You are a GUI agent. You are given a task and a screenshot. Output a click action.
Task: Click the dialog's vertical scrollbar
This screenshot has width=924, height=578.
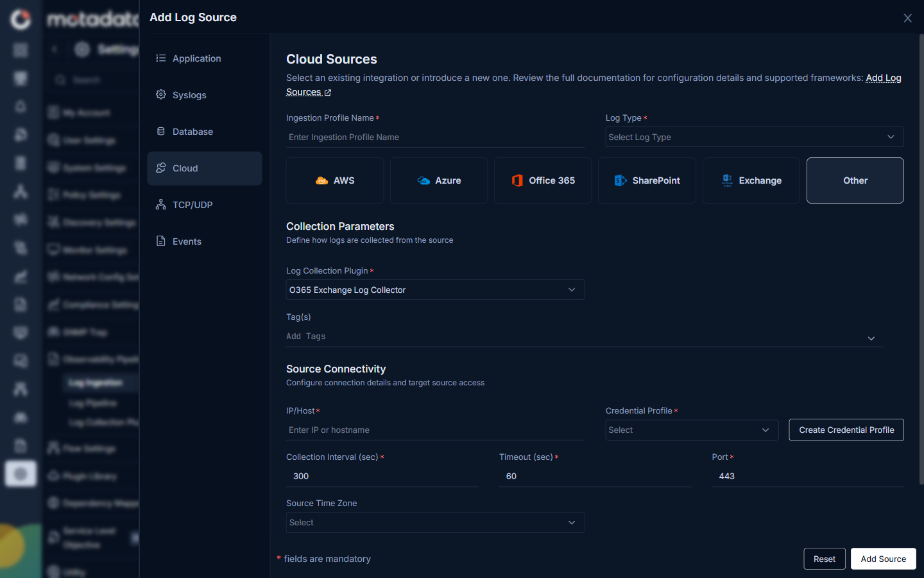coord(921,259)
